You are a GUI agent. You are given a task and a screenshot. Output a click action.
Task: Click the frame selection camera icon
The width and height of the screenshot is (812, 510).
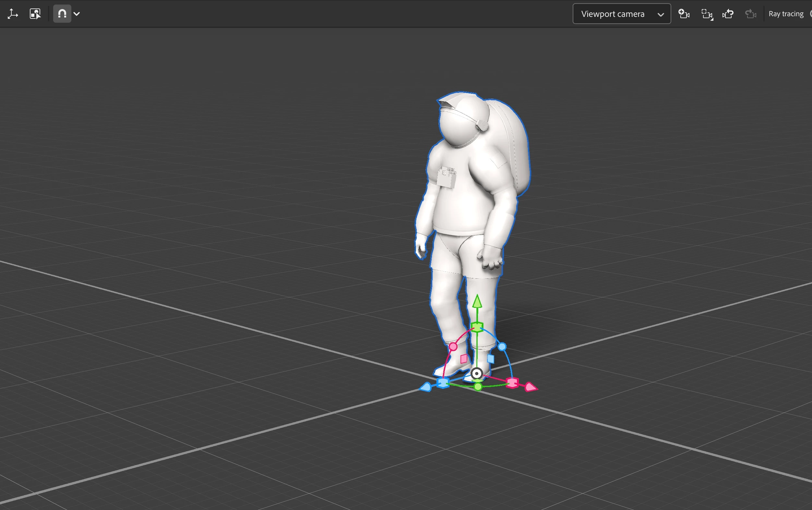point(707,14)
